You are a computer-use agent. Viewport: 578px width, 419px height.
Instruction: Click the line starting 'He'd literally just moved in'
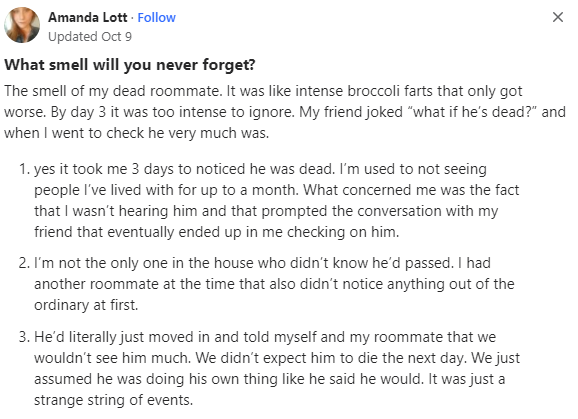click(265, 337)
